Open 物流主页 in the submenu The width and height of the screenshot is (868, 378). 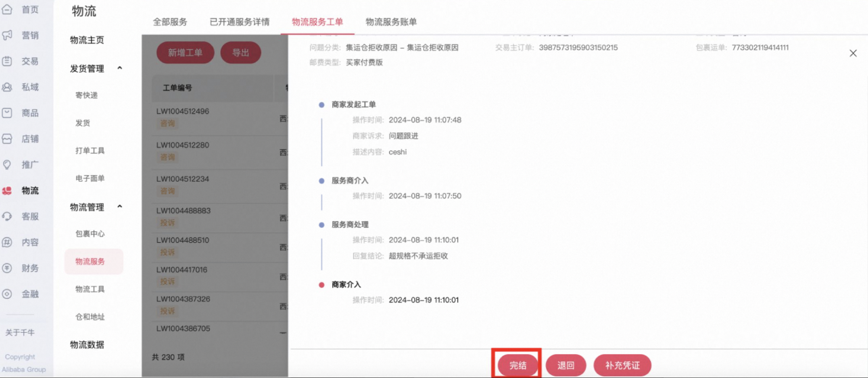(x=87, y=40)
